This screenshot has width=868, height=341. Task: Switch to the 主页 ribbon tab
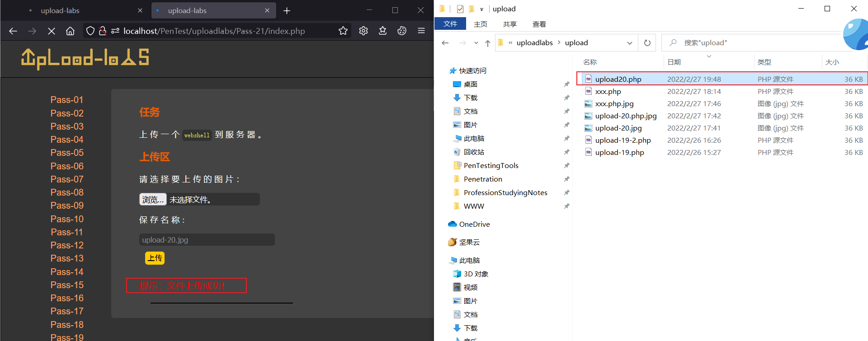coord(481,24)
